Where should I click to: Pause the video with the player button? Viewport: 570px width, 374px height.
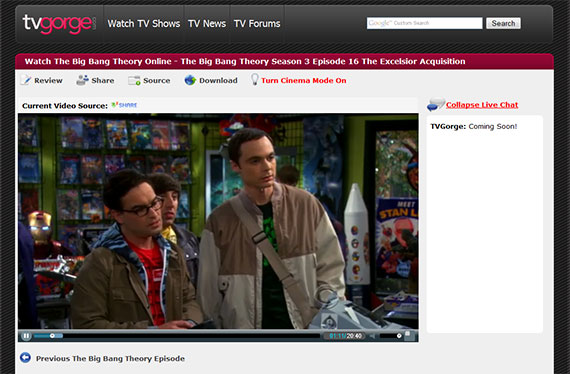pos(26,336)
